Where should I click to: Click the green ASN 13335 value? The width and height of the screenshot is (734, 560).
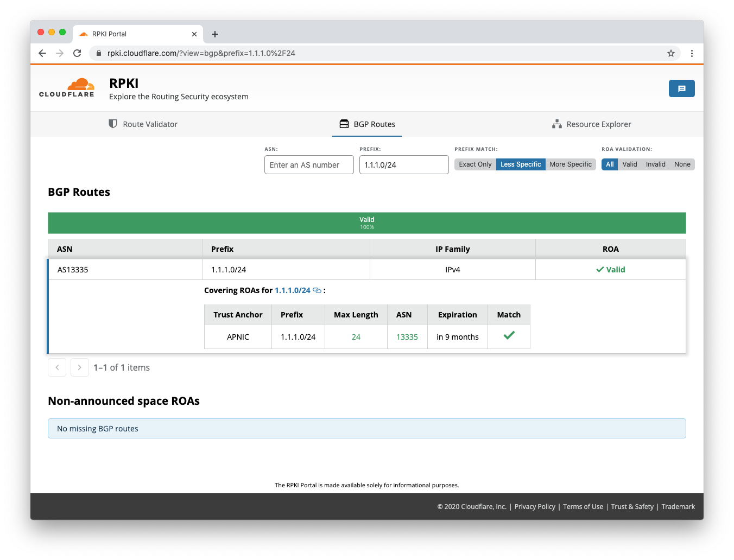point(407,337)
